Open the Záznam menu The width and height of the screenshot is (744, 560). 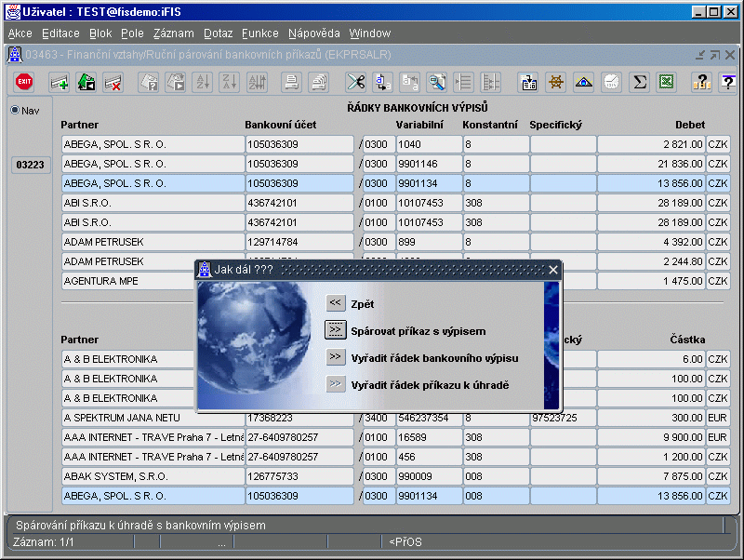tap(173, 33)
